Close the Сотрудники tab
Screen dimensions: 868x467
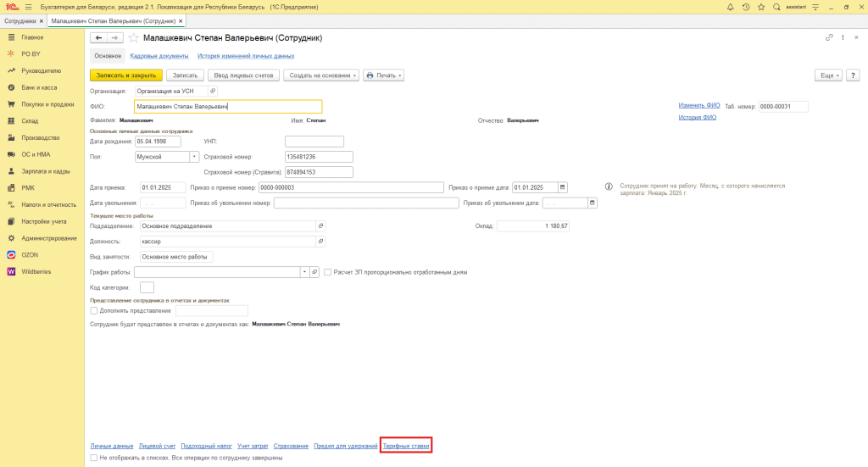42,21
